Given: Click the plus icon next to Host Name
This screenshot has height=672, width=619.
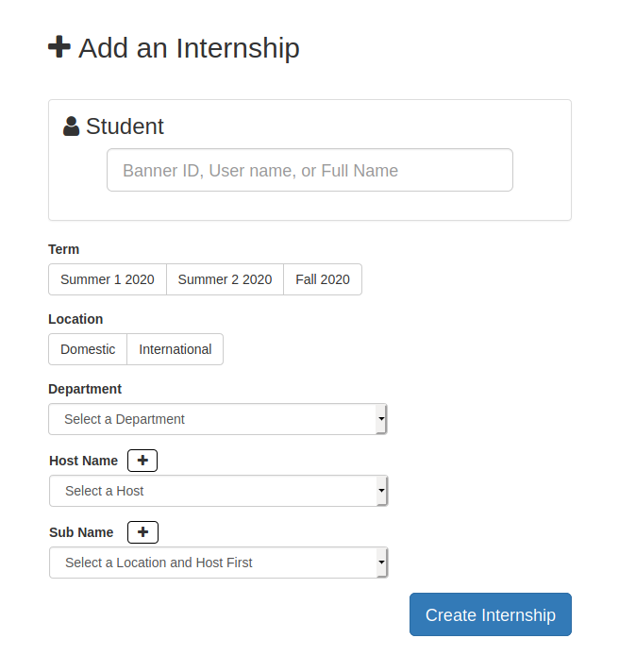Looking at the screenshot, I should [142, 461].
